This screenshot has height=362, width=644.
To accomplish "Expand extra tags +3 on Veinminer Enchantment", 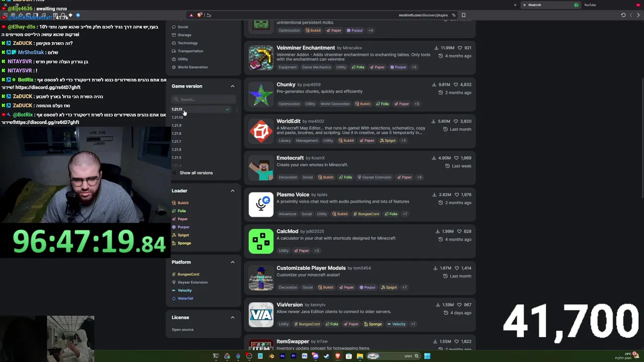I will pos(414,67).
